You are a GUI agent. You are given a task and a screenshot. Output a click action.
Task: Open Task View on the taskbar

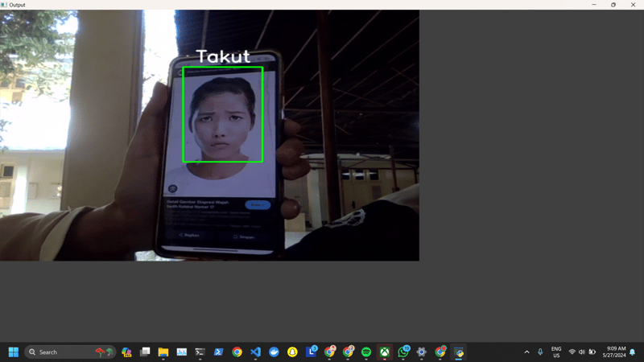pyautogui.click(x=145, y=352)
